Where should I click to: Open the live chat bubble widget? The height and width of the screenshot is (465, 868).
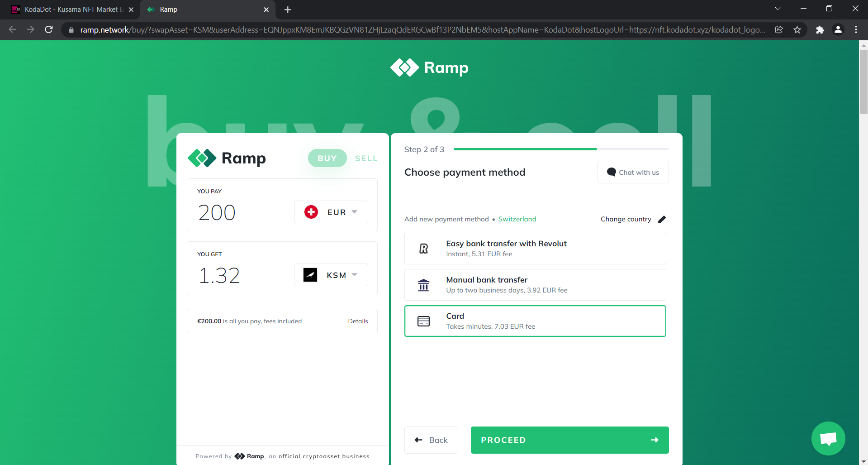pyautogui.click(x=828, y=438)
